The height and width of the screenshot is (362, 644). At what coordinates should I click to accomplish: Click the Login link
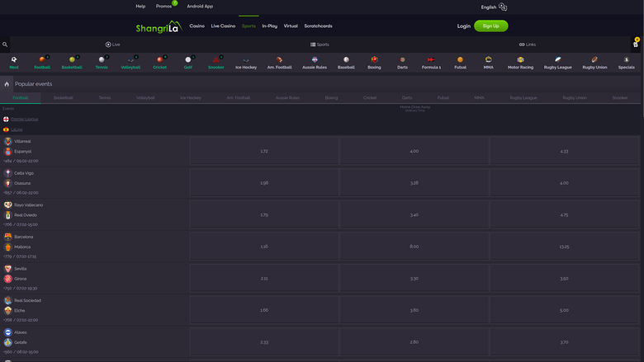(x=463, y=26)
